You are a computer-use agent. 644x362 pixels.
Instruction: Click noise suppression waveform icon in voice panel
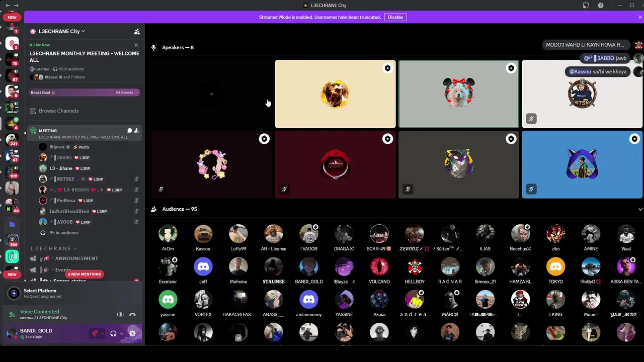click(x=120, y=315)
